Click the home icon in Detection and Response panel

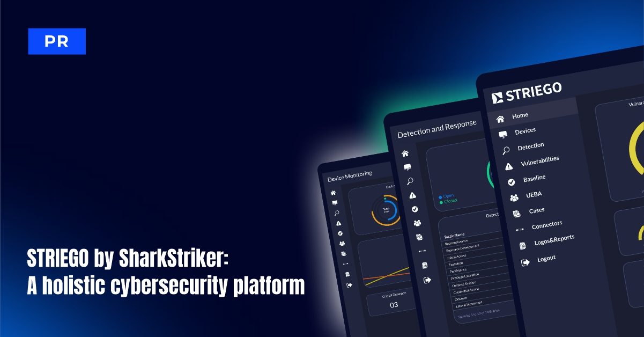(x=405, y=153)
